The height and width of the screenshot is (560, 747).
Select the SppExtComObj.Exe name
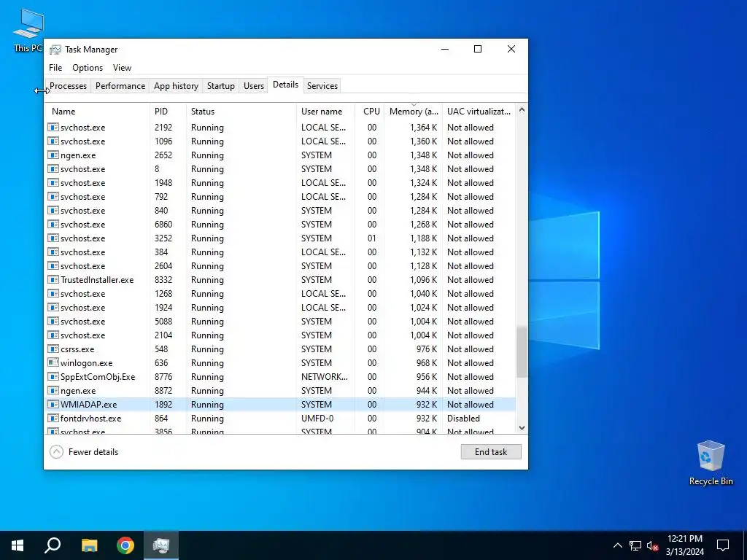click(x=98, y=377)
